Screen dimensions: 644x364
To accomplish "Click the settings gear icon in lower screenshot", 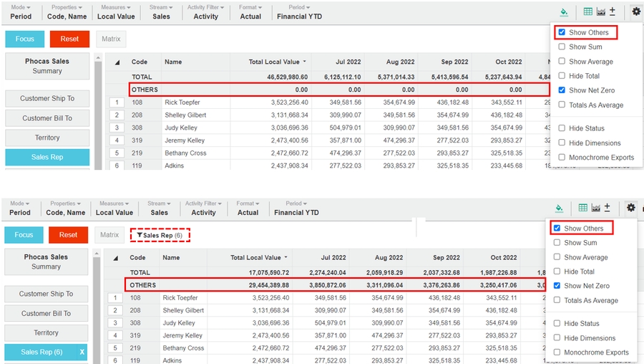I will coord(630,208).
